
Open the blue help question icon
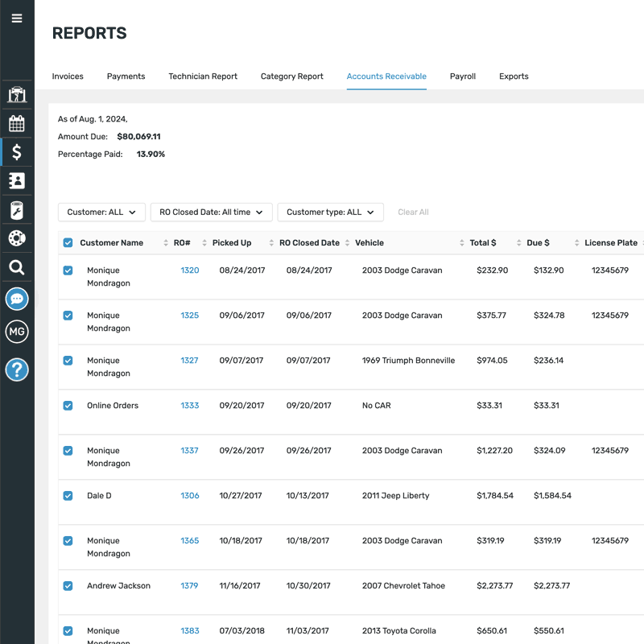pos(17,369)
